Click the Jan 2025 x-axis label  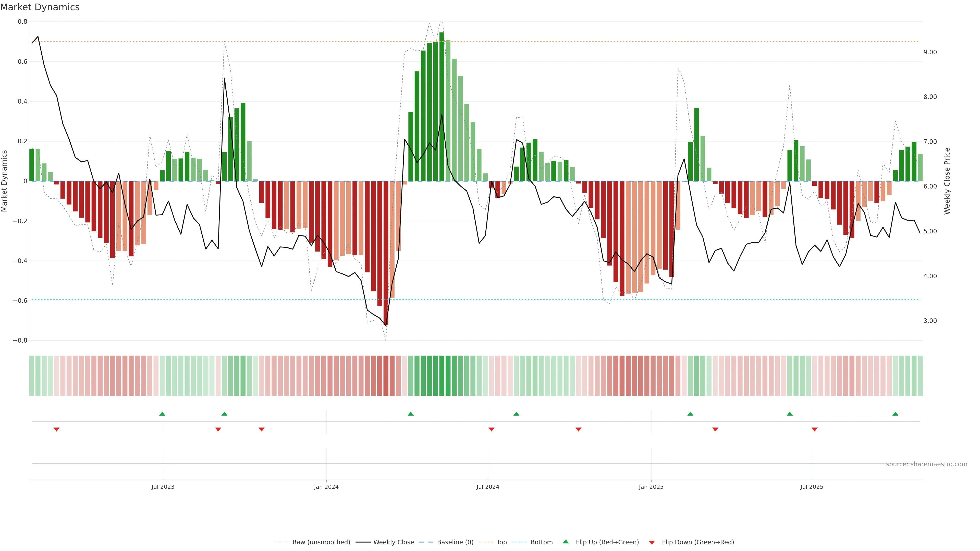pos(651,487)
